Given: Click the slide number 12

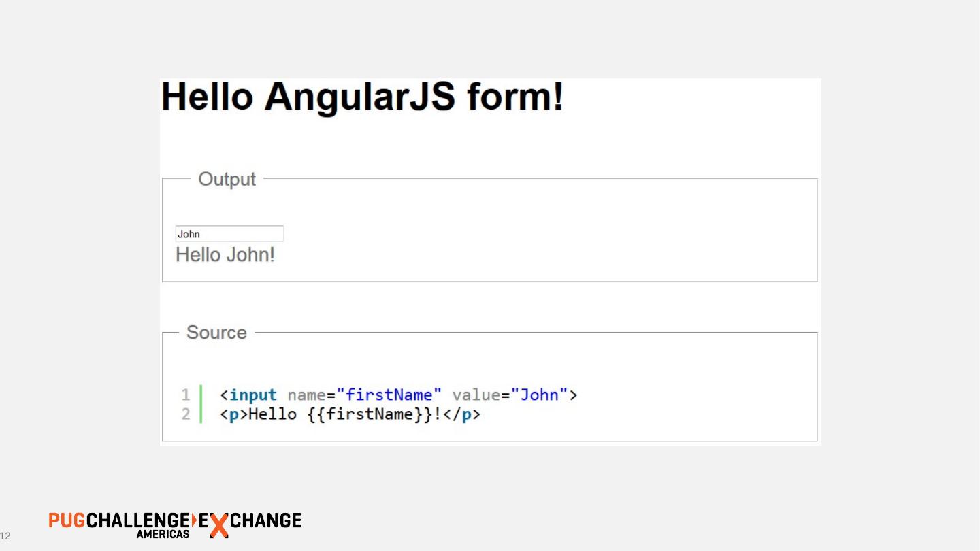Looking at the screenshot, I should tap(5, 536).
